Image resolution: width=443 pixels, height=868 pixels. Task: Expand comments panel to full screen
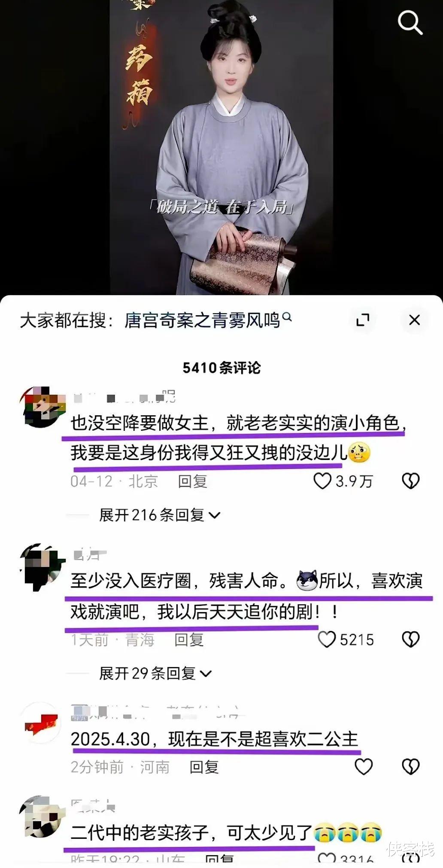[x=363, y=320]
